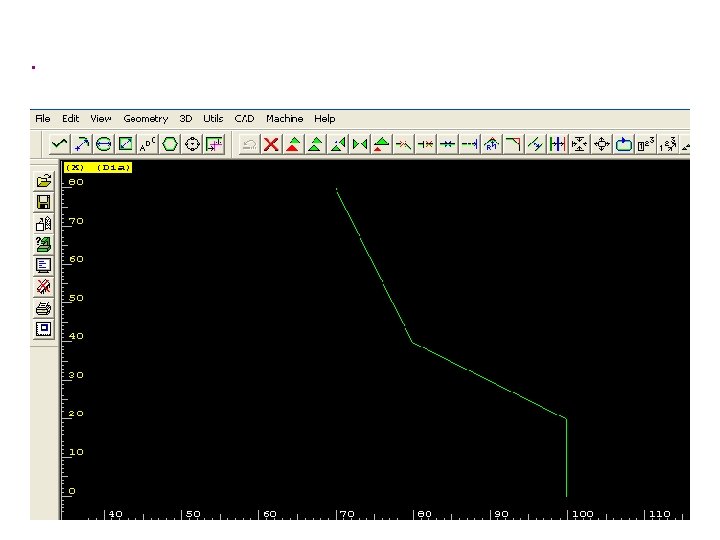Click the two stacked green triangles icon

click(x=315, y=145)
